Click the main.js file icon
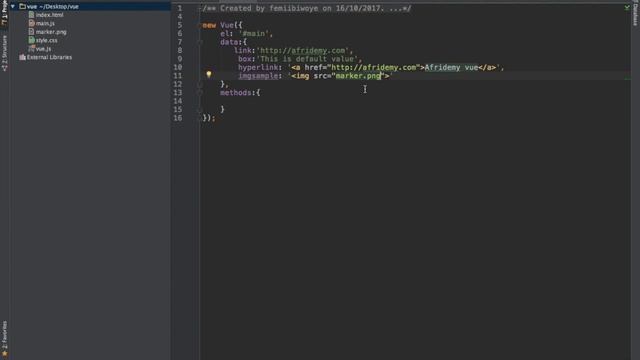 pos(31,23)
